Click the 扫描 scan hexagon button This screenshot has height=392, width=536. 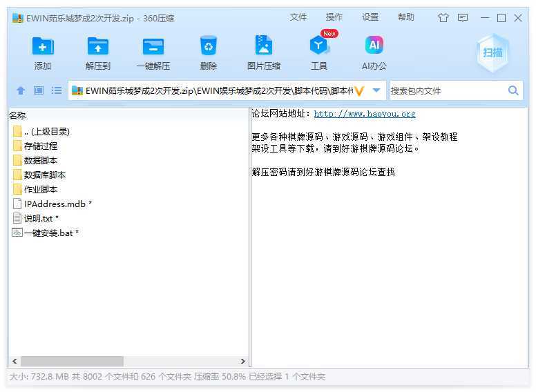(x=492, y=53)
